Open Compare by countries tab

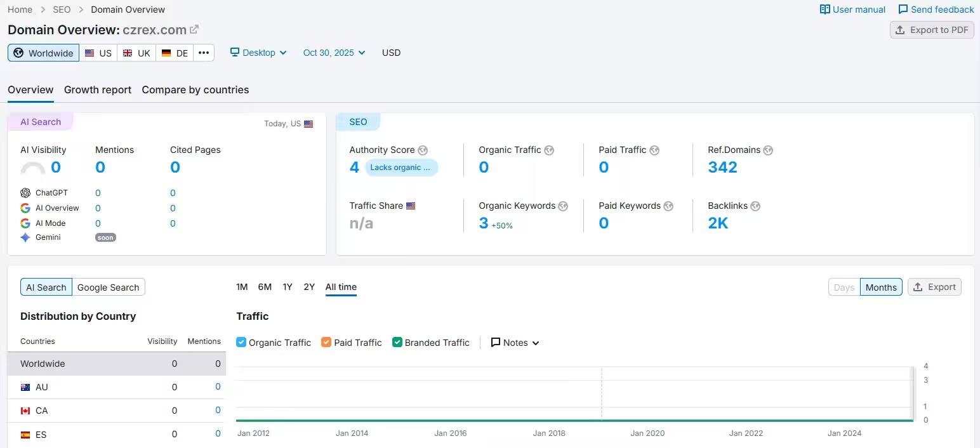click(195, 89)
